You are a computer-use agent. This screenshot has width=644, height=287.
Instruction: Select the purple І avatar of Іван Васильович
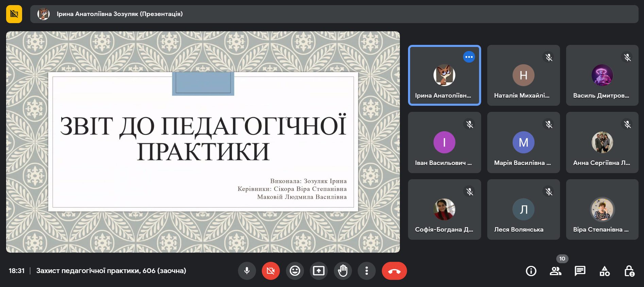click(444, 142)
